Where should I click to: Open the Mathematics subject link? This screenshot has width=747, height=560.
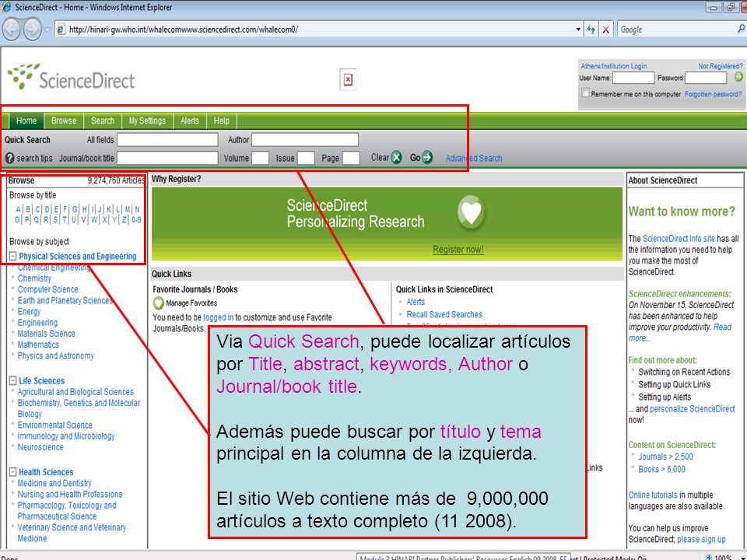(x=38, y=345)
